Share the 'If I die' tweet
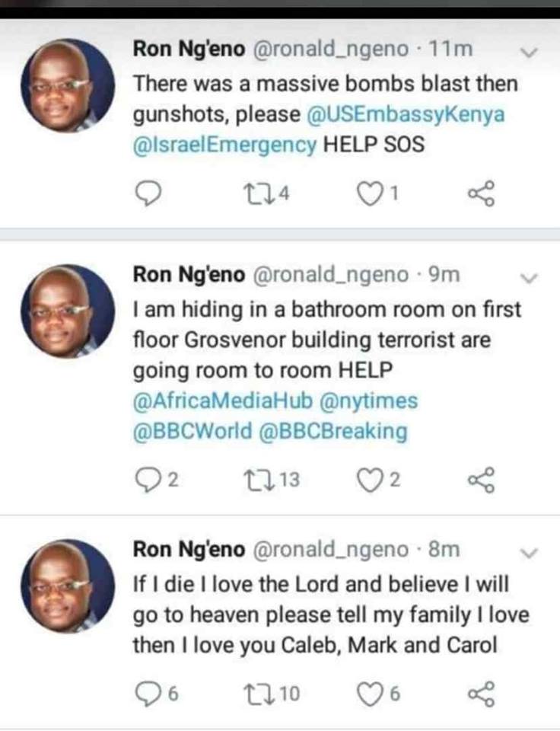560x731 pixels. point(481,694)
